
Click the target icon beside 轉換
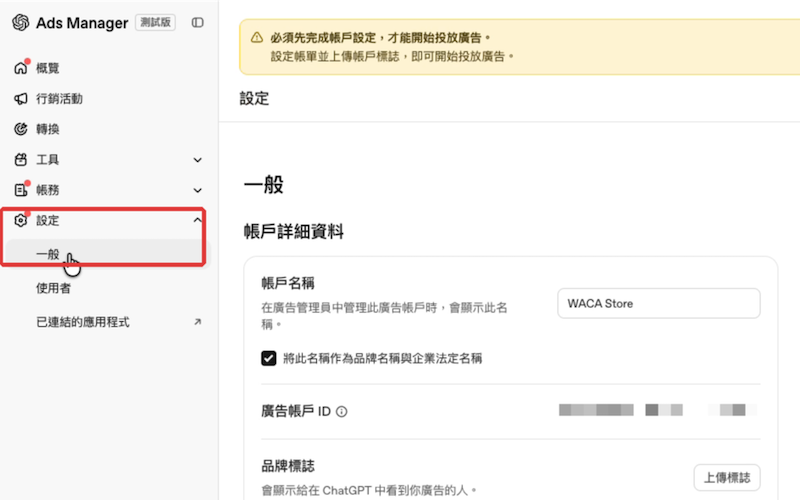pyautogui.click(x=20, y=129)
